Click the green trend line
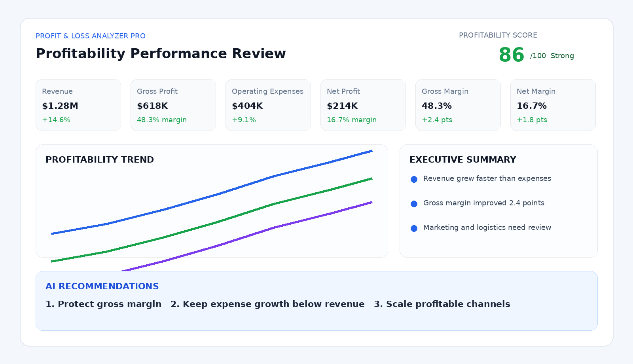633x364 pixels. tap(218, 222)
